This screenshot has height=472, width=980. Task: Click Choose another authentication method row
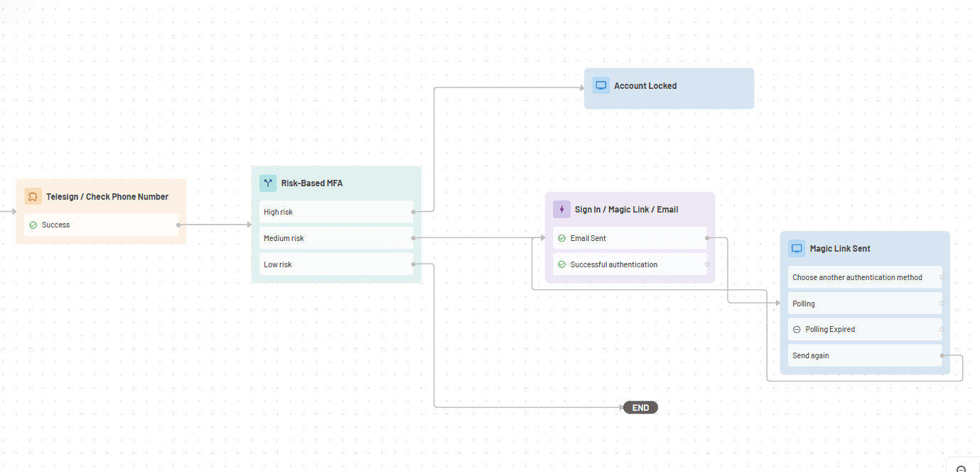click(858, 277)
